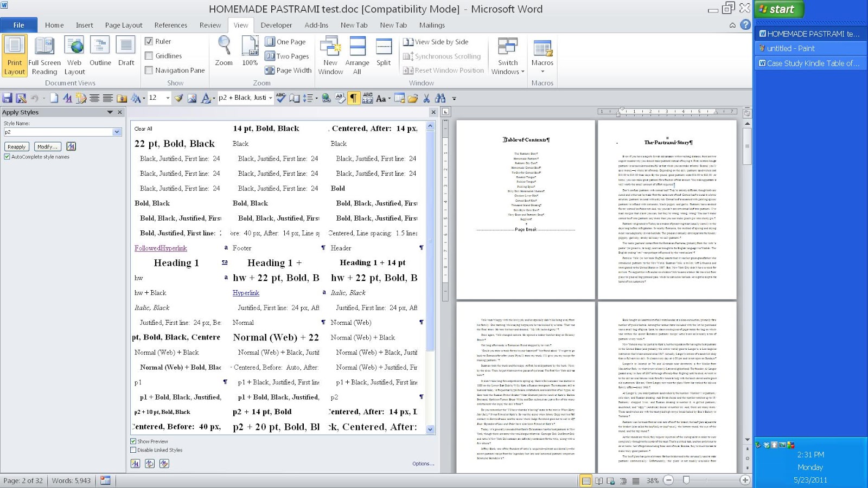Open the font size 12 dropdown
868x488 pixels.
coord(168,98)
